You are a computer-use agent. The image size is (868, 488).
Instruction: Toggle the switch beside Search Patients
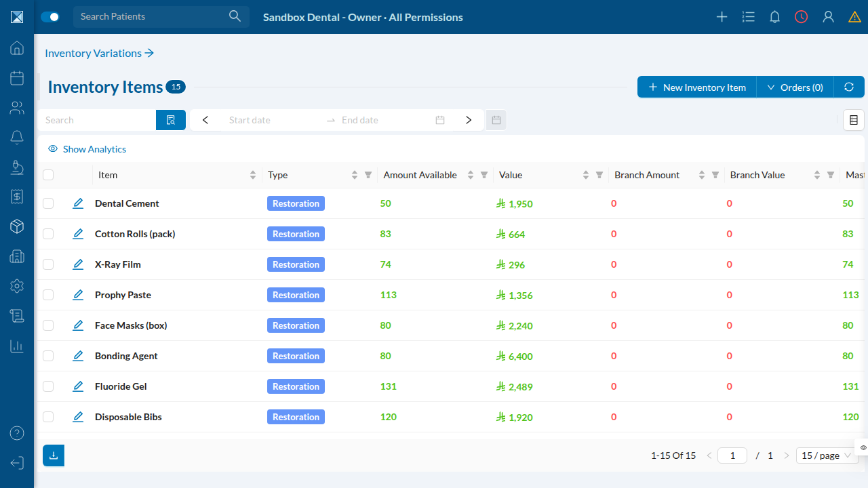pos(50,17)
